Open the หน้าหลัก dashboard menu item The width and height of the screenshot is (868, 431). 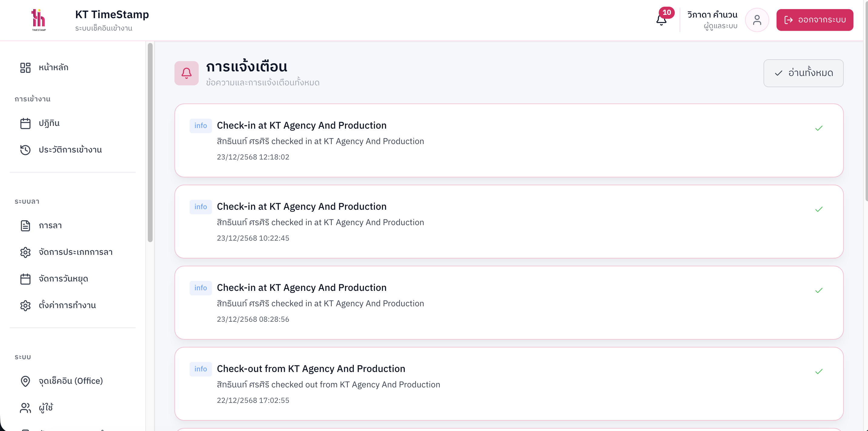click(53, 67)
